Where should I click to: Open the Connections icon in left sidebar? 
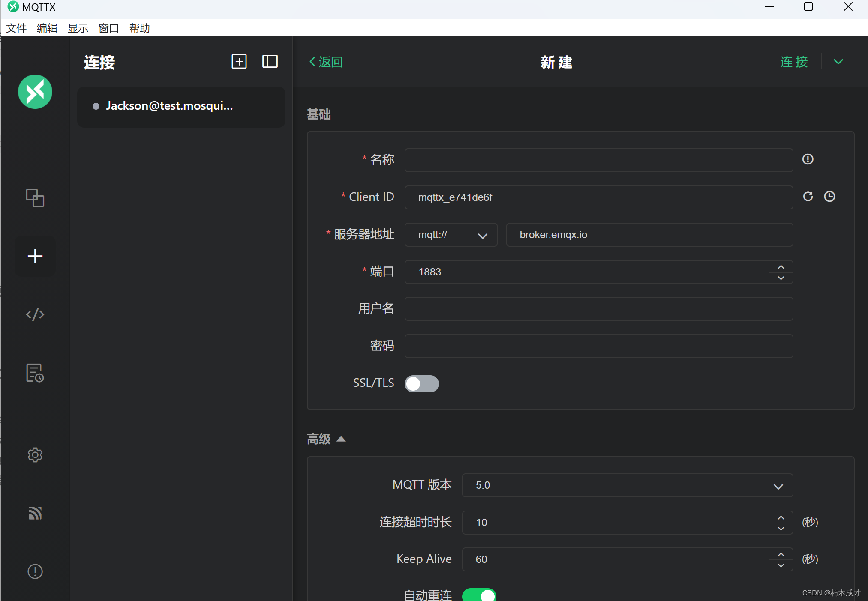coord(35,198)
